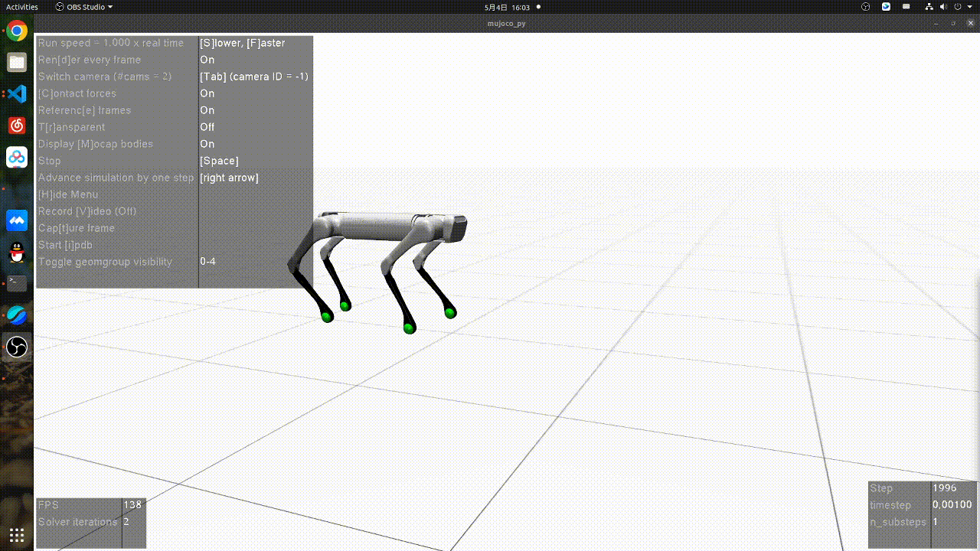Click 'Off' value beside T[r]ansparent
Image resolution: width=980 pixels, height=551 pixels.
207,127
